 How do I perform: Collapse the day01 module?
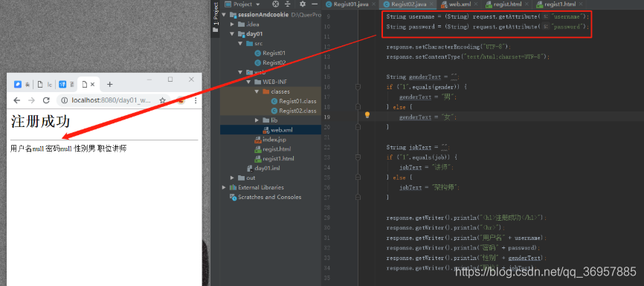click(232, 34)
